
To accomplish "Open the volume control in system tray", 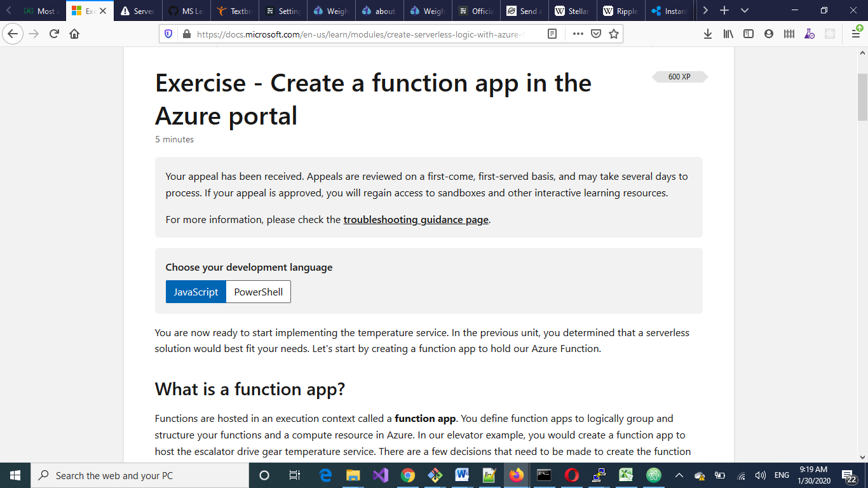I will 760,475.
